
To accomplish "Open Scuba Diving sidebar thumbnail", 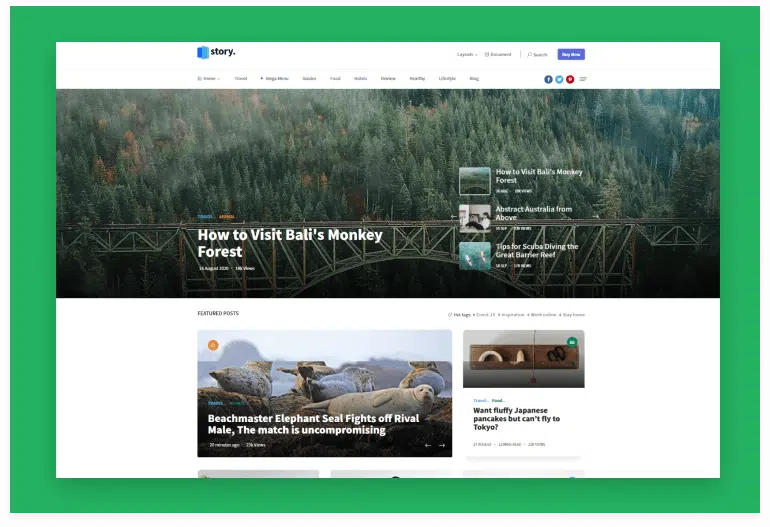I will pyautogui.click(x=475, y=256).
